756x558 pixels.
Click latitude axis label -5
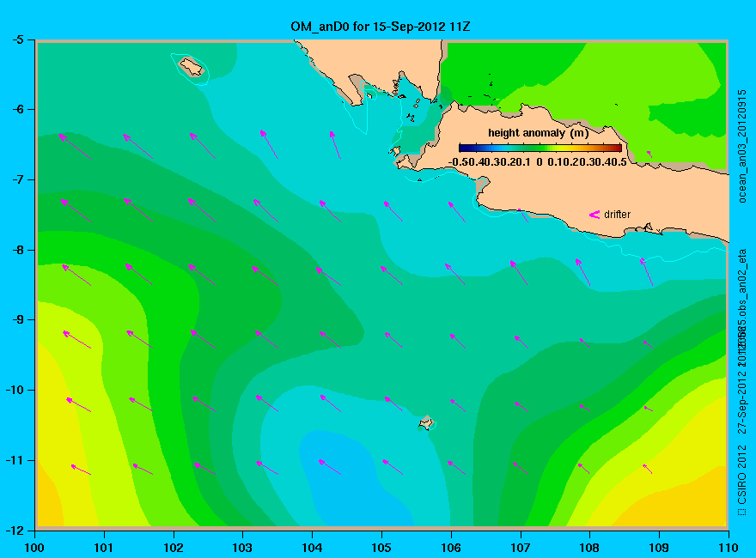(x=17, y=39)
